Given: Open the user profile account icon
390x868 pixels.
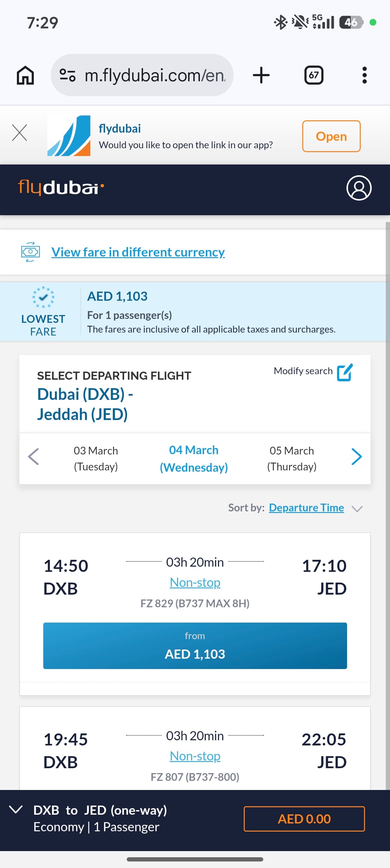Looking at the screenshot, I should (x=359, y=188).
